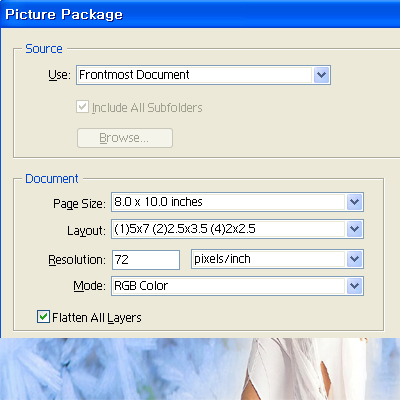Click the Layout: label
This screenshot has height=400, width=400.
point(86,231)
